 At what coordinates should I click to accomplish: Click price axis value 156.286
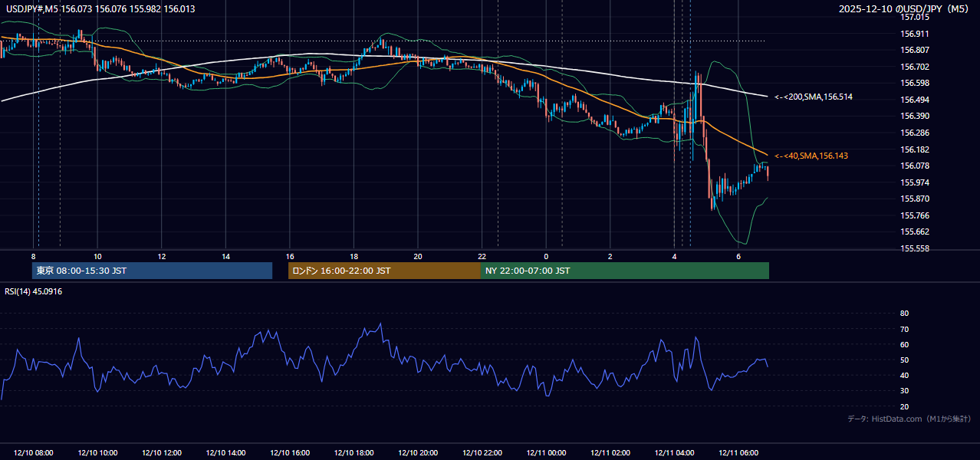915,133
